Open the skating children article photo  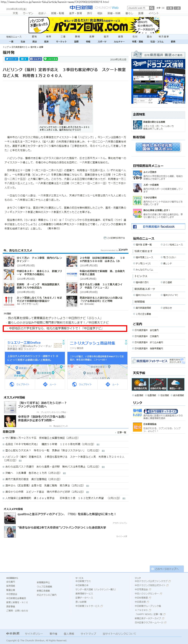point(65,105)
